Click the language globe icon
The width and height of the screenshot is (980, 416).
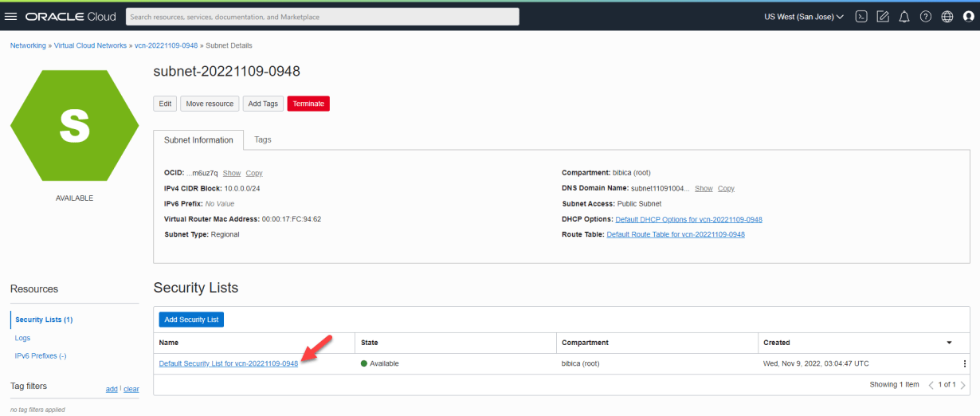tap(947, 17)
